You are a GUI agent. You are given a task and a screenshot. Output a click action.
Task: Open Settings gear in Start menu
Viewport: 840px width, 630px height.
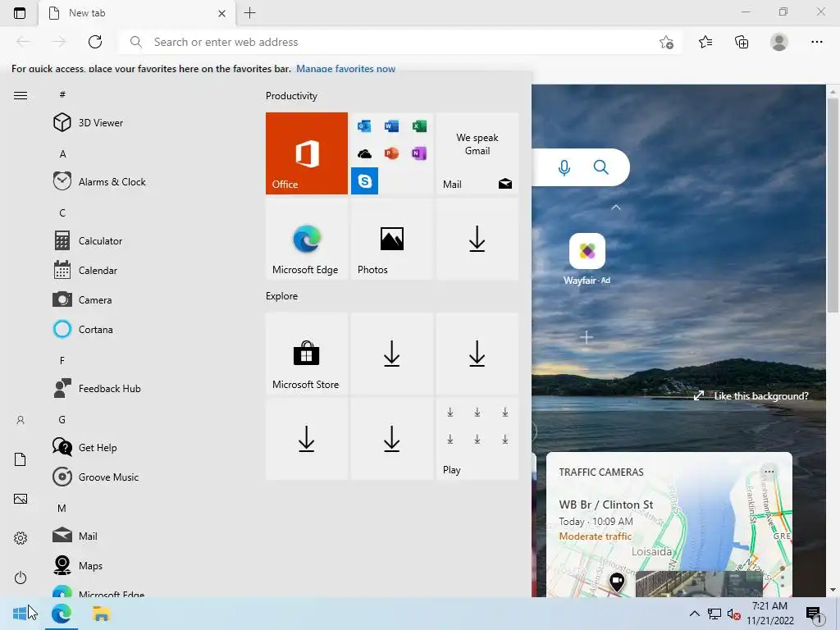(21, 538)
